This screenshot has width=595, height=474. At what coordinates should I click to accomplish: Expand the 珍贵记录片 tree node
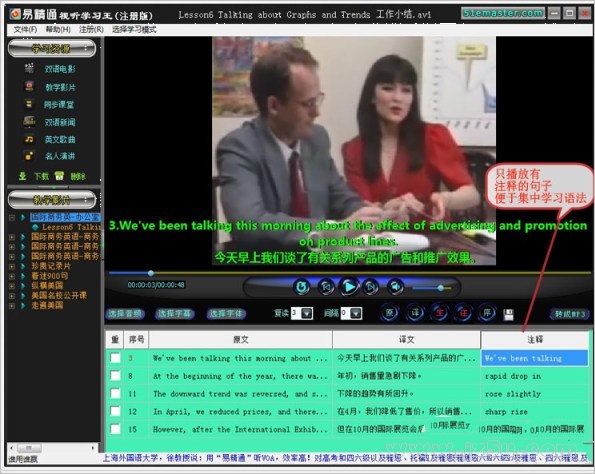coord(12,266)
